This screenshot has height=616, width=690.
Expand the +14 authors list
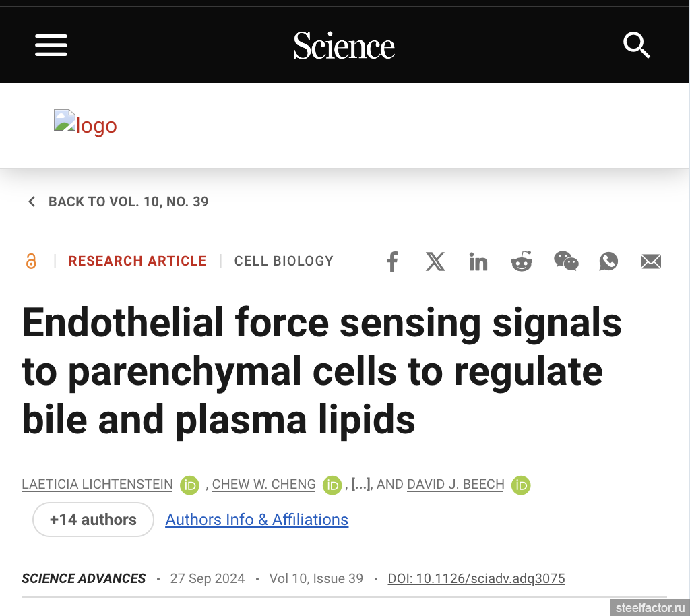(93, 520)
